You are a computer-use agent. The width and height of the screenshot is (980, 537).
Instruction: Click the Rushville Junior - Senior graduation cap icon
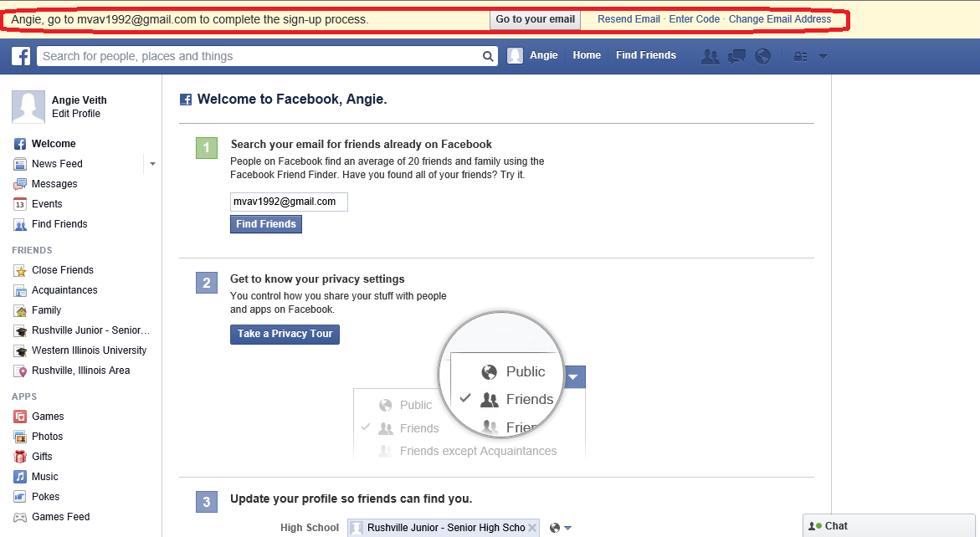tap(20, 330)
